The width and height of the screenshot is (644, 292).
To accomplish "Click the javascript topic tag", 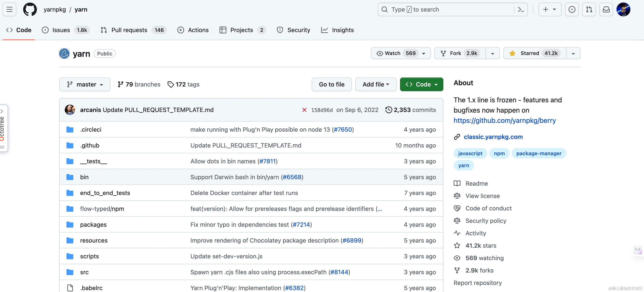I will (470, 153).
